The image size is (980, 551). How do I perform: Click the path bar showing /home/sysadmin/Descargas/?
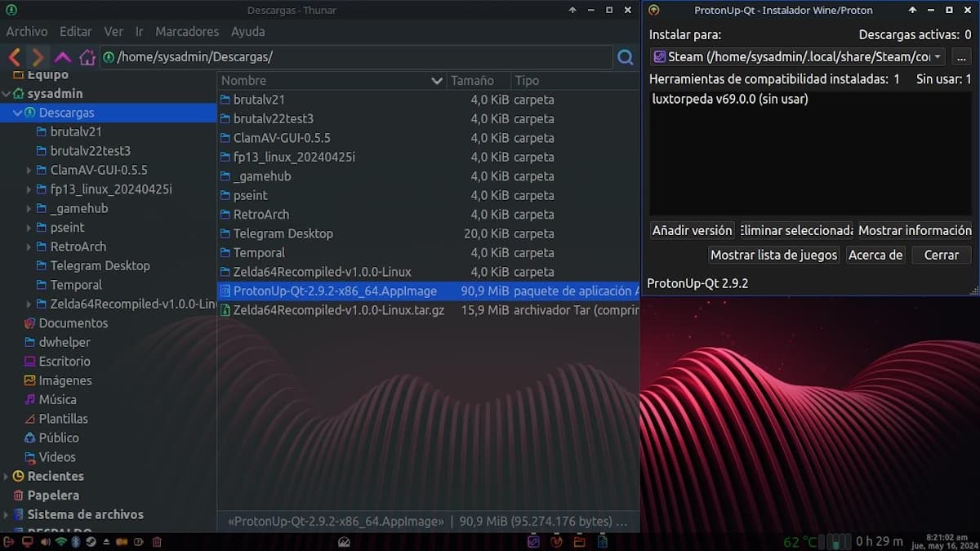point(359,57)
